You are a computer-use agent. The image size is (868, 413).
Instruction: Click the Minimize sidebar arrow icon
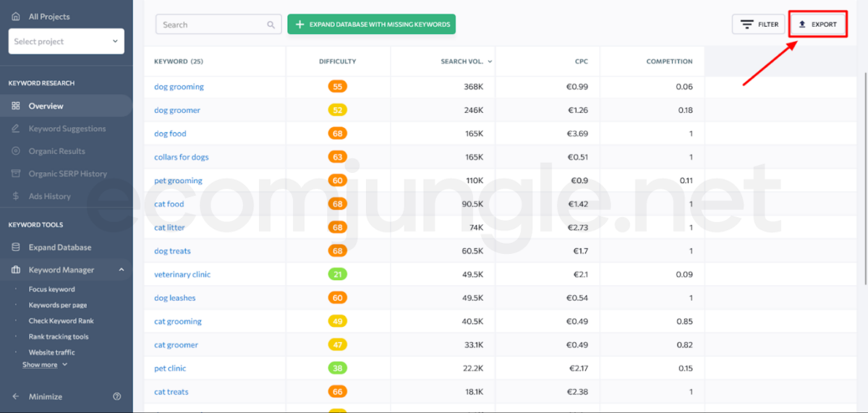pos(16,396)
